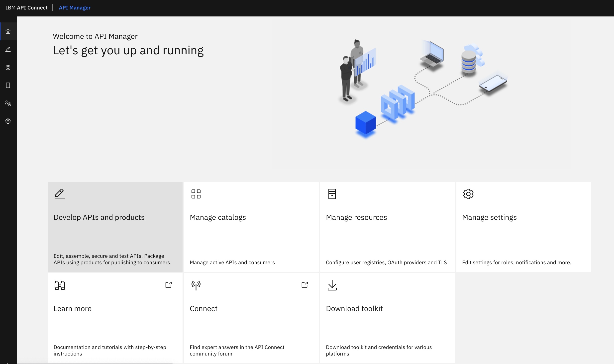
Task: Open the Settings gear icon in sidebar
Action: click(8, 121)
